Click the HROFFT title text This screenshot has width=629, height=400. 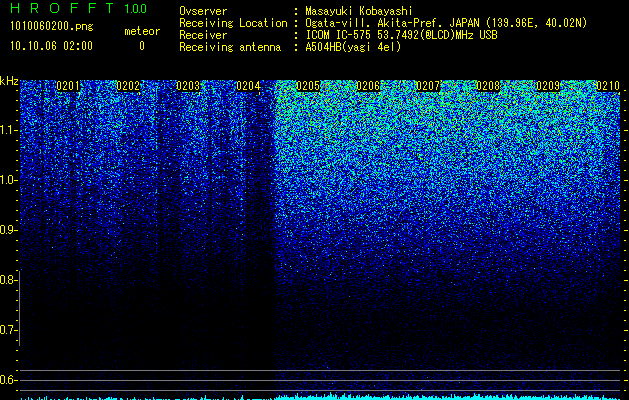(62, 8)
